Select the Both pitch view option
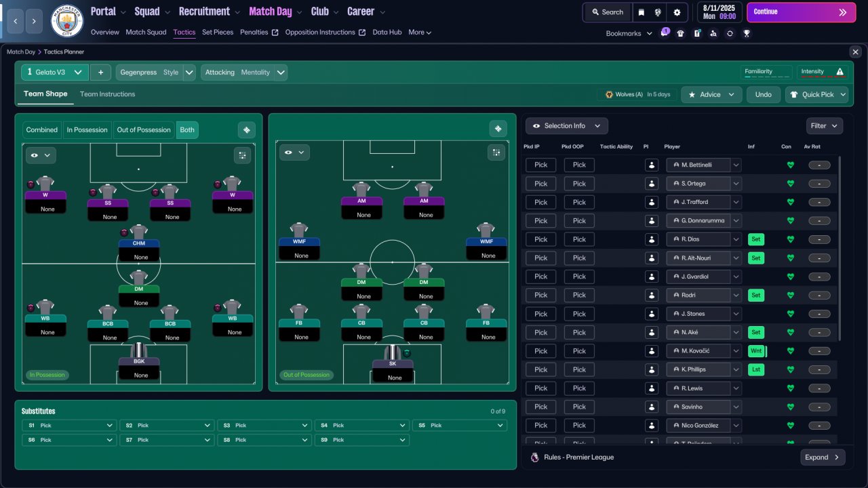Screen dimensions: 868x488 [187, 130]
